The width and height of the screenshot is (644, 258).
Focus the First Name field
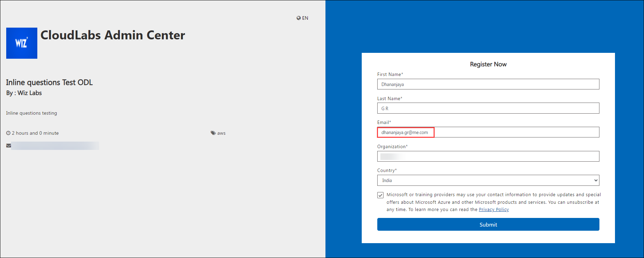click(488, 84)
